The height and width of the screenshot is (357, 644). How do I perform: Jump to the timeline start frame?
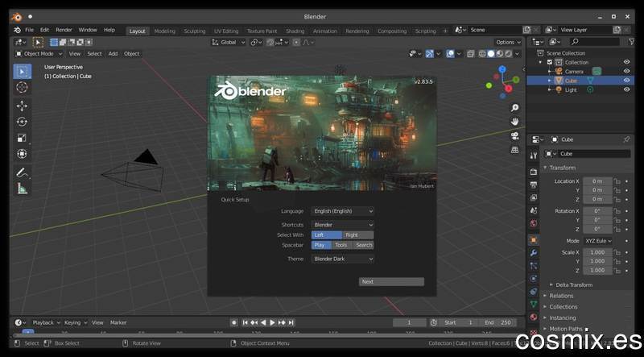(x=246, y=323)
